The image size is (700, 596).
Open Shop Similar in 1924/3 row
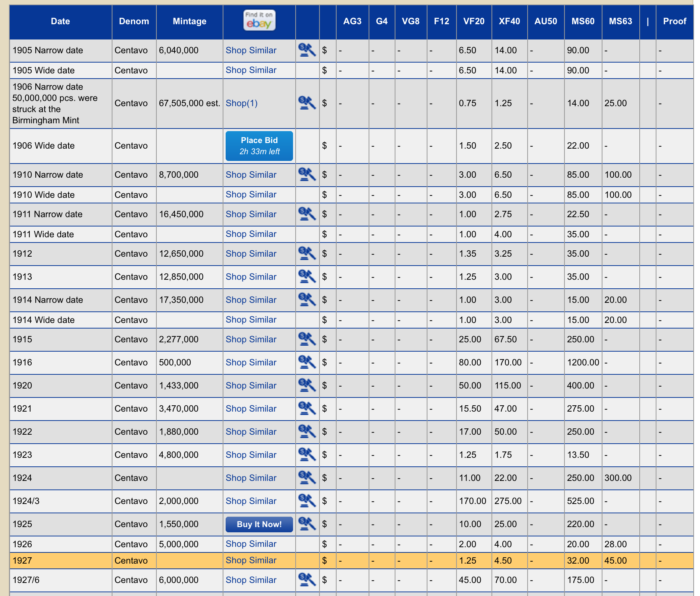pos(251,501)
